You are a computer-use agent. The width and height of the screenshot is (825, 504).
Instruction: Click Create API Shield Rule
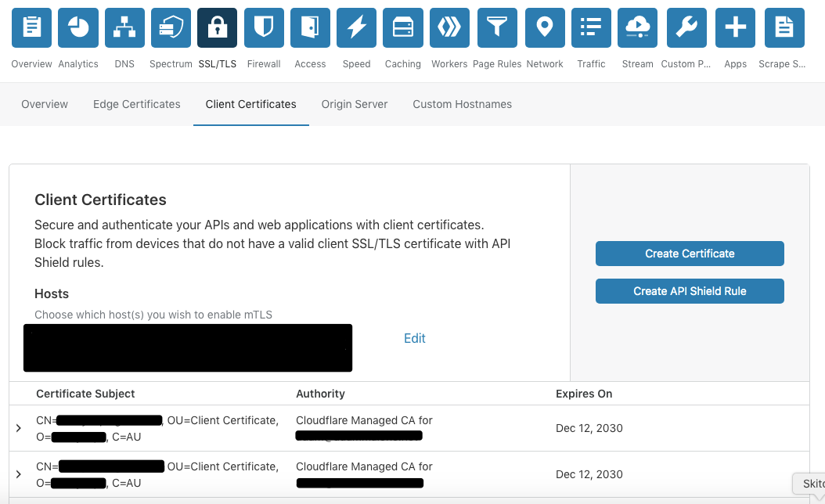(x=689, y=290)
